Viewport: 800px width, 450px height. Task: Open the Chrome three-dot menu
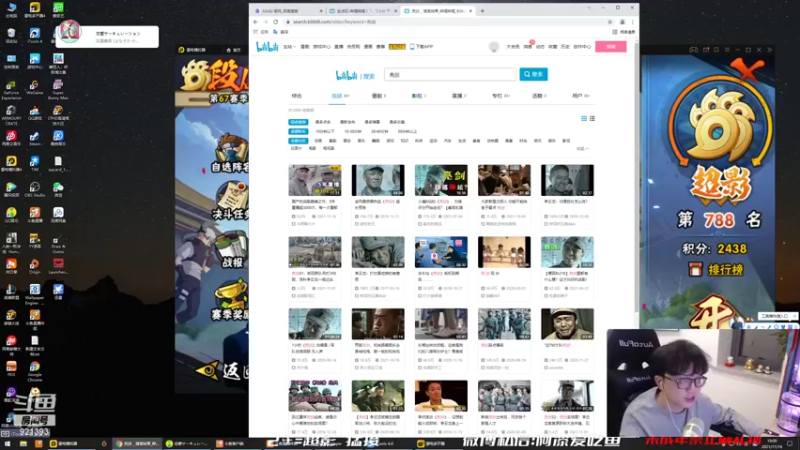633,22
